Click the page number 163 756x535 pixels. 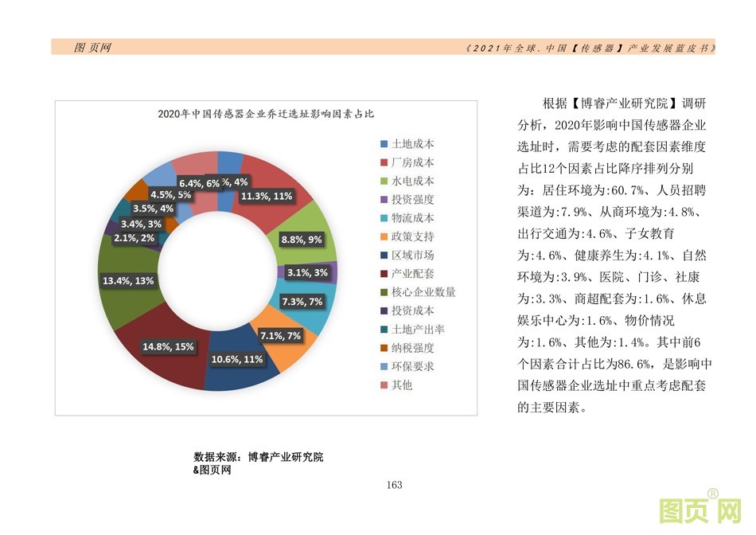point(394,485)
